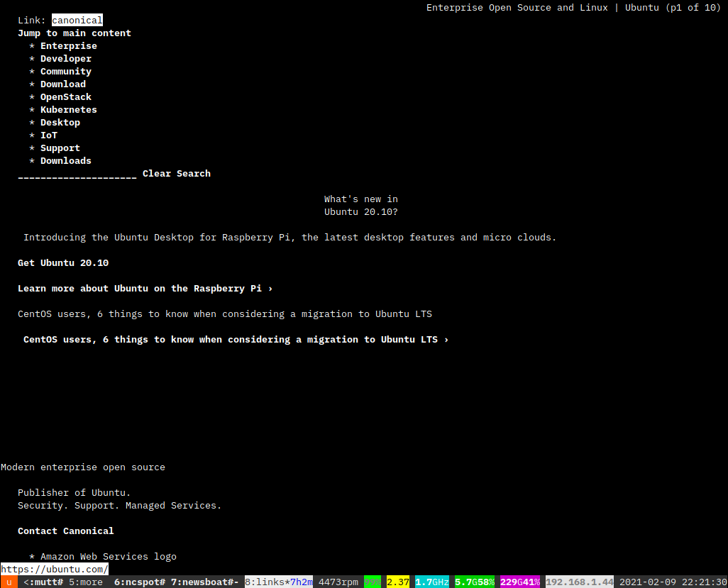Screen dimensions: 728x588
Task: Click the 'Introducing the Ubuntu Desktop' paragraph
Action: (290, 237)
